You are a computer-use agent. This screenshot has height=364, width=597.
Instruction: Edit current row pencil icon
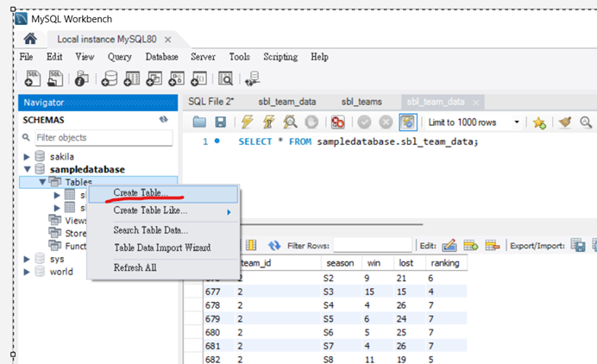(x=449, y=246)
